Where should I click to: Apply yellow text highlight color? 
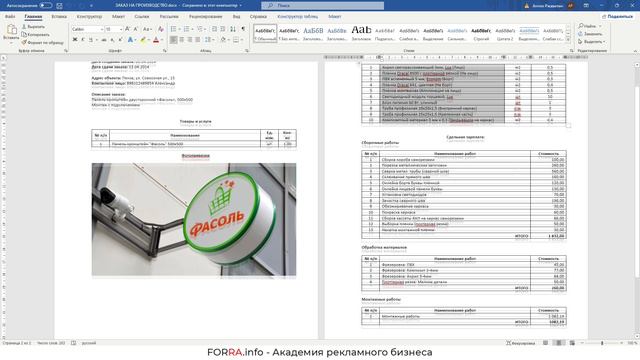click(142, 40)
